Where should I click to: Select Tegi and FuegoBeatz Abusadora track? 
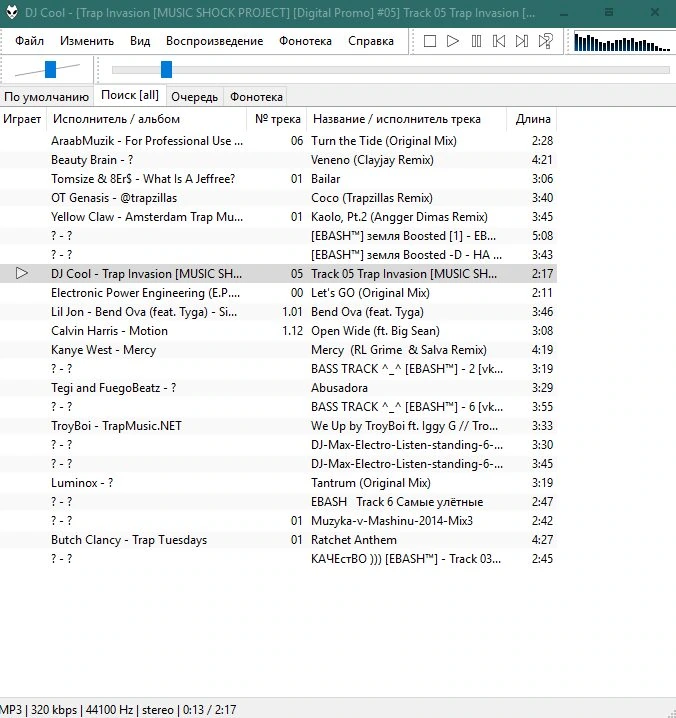click(x=278, y=388)
